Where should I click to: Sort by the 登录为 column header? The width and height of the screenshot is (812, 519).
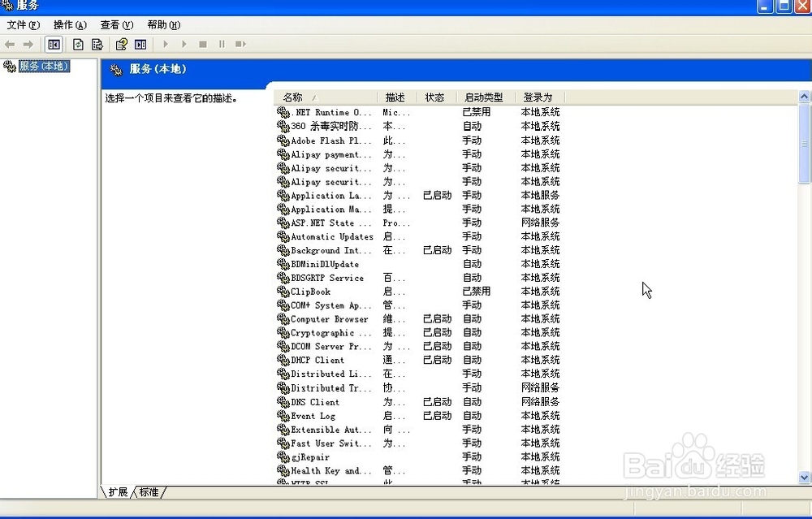540,97
